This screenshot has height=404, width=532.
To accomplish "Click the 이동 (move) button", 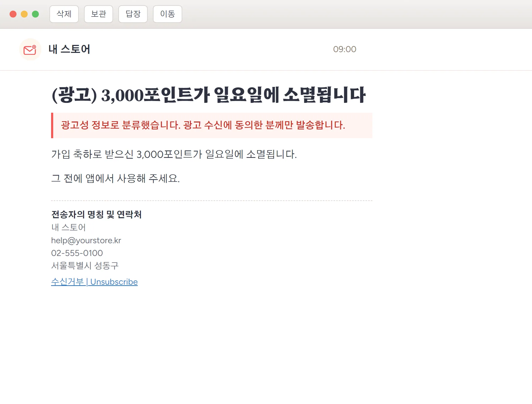I will (168, 14).
